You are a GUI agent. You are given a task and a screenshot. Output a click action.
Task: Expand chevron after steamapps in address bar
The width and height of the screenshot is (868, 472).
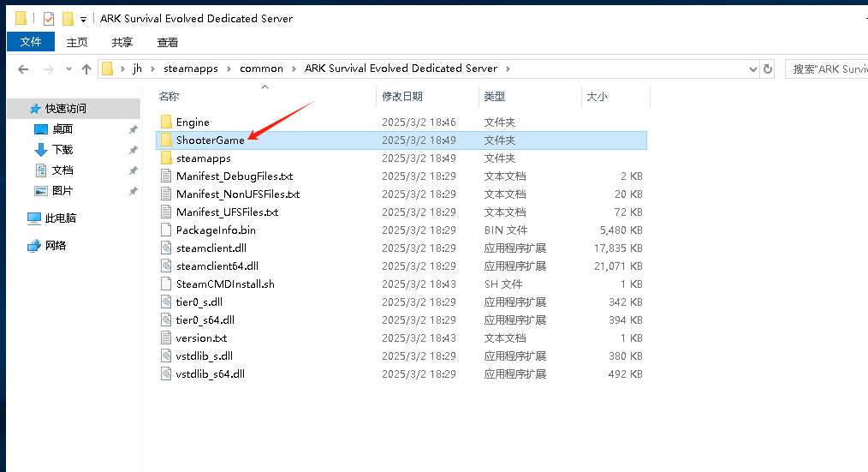[x=229, y=69]
